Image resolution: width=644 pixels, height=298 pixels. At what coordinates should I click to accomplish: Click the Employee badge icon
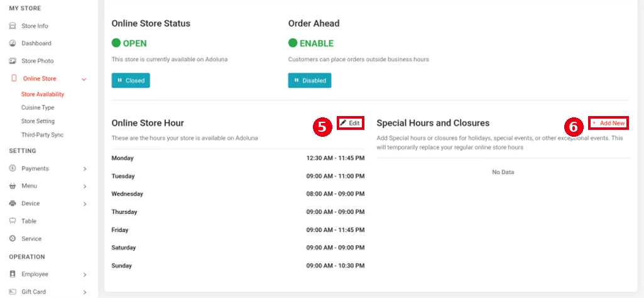13,274
